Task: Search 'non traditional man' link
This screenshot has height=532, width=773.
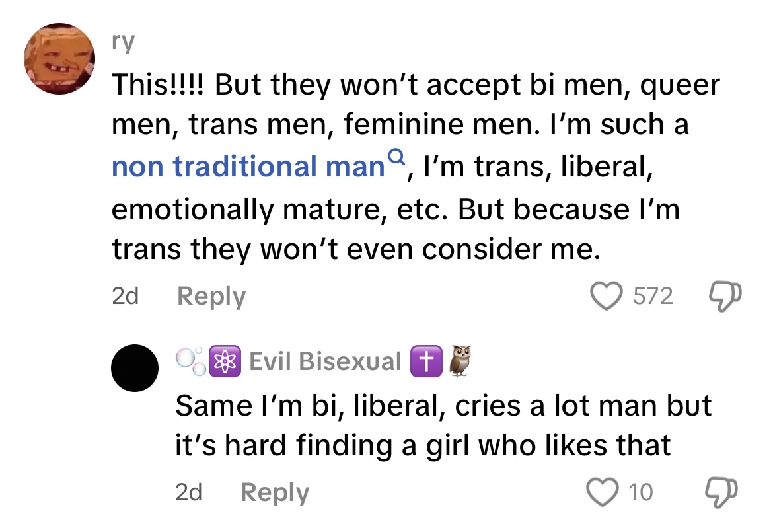Action: 248,166
